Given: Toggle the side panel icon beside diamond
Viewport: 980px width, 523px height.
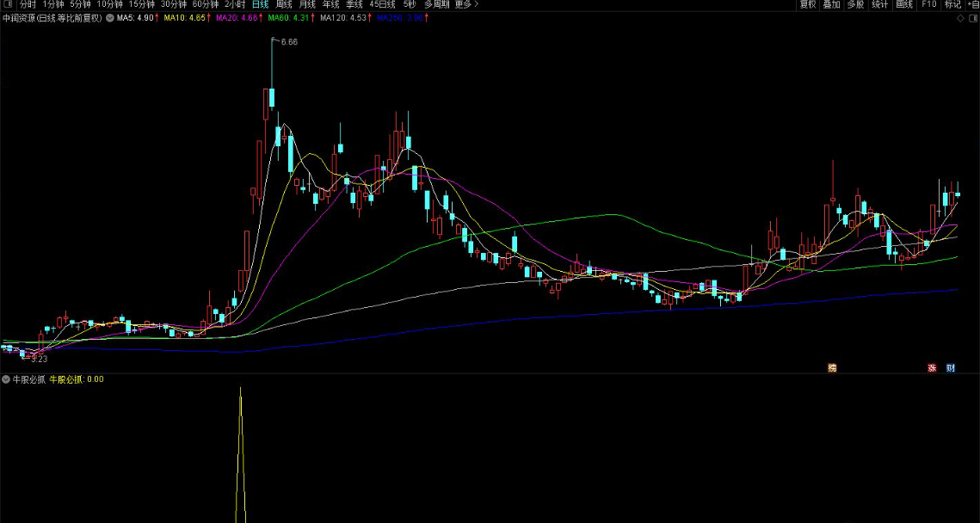Looking at the screenshot, I should pyautogui.click(x=972, y=18).
